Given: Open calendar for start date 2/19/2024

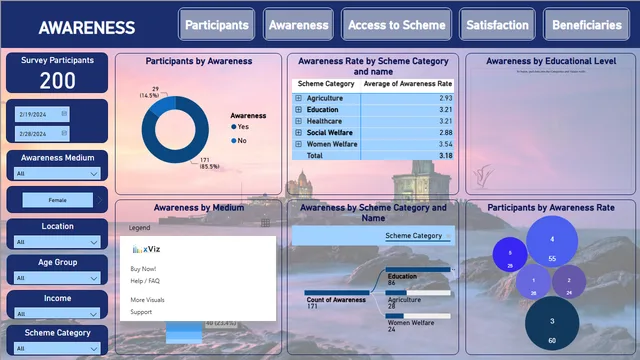Looking at the screenshot, I should pyautogui.click(x=64, y=113).
